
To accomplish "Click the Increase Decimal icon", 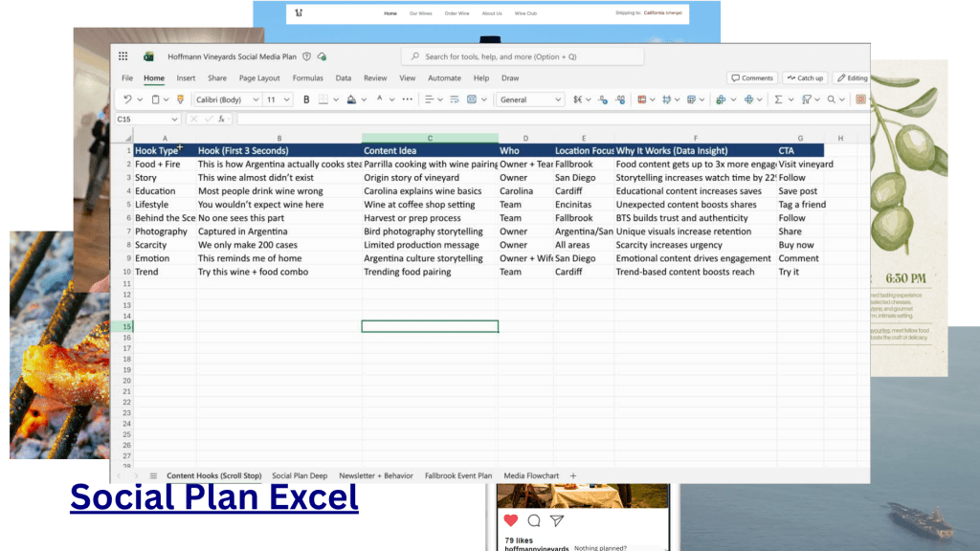I will (620, 99).
